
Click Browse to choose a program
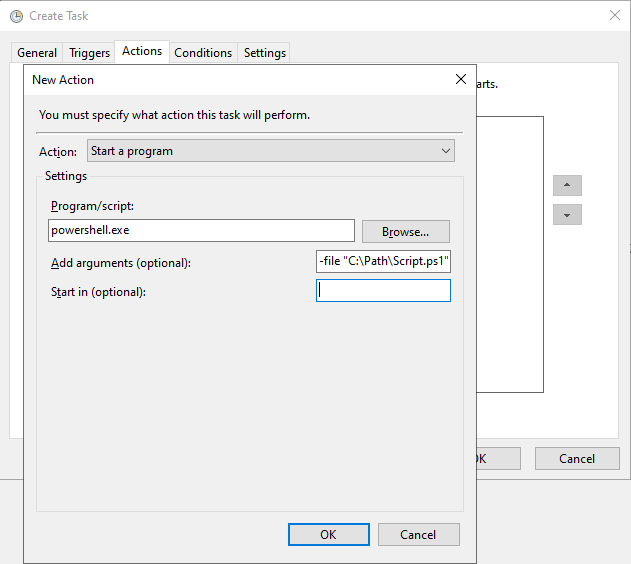[406, 231]
